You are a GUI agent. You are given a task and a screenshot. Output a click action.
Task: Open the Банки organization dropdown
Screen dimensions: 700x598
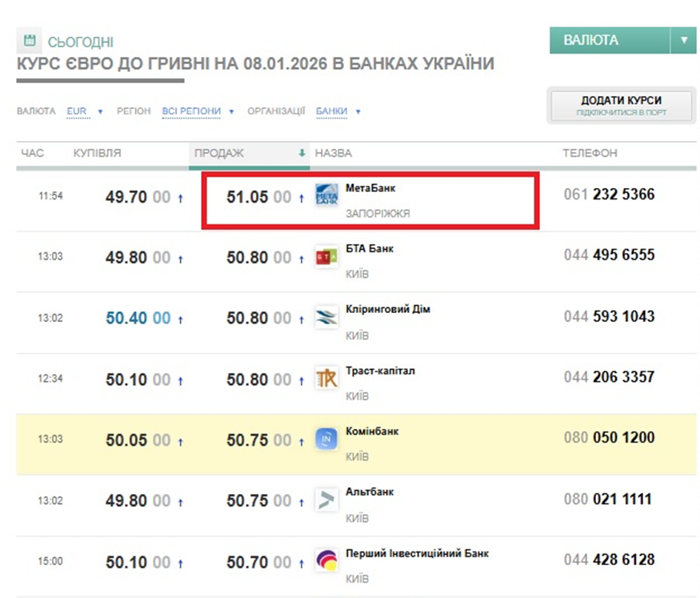pos(338,111)
